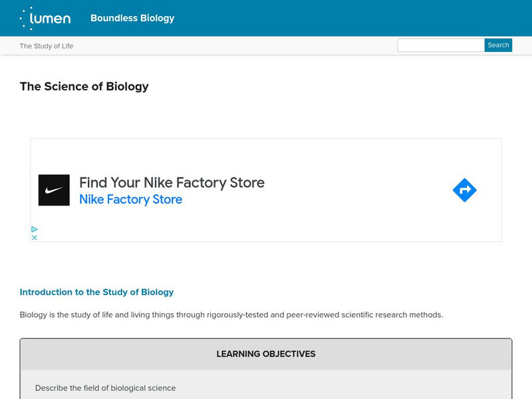The image size is (532, 399).
Task: Go to The Study of Life breadcrumb
Action: [x=47, y=46]
